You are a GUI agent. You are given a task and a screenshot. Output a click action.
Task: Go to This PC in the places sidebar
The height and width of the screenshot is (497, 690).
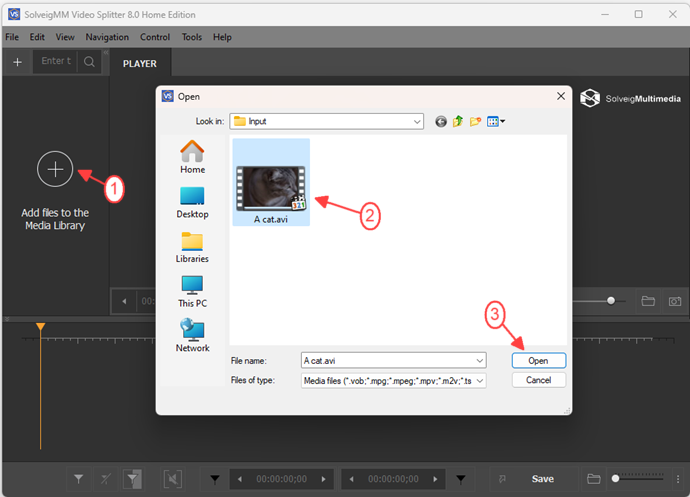[x=192, y=292]
